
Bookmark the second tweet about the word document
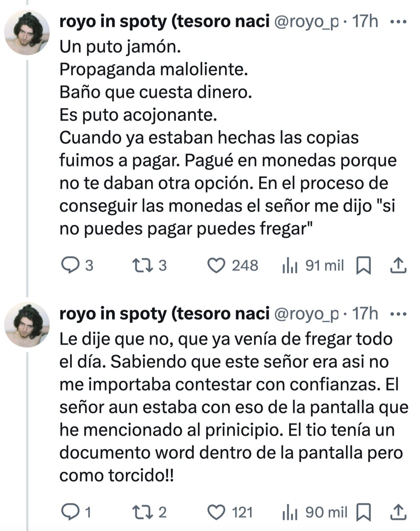click(x=364, y=512)
